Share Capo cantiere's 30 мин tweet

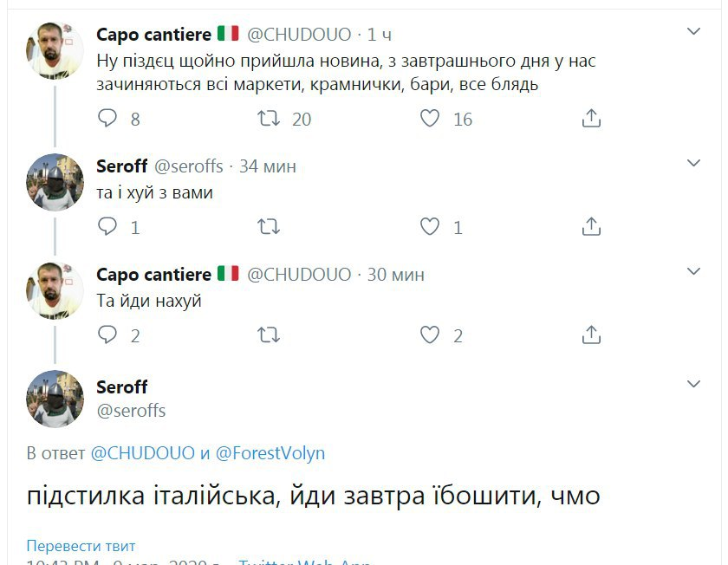(591, 334)
